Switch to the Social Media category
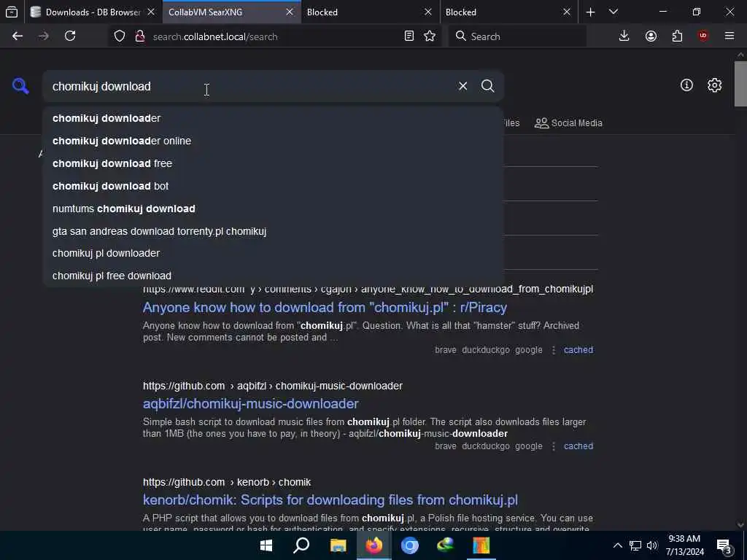 click(568, 122)
